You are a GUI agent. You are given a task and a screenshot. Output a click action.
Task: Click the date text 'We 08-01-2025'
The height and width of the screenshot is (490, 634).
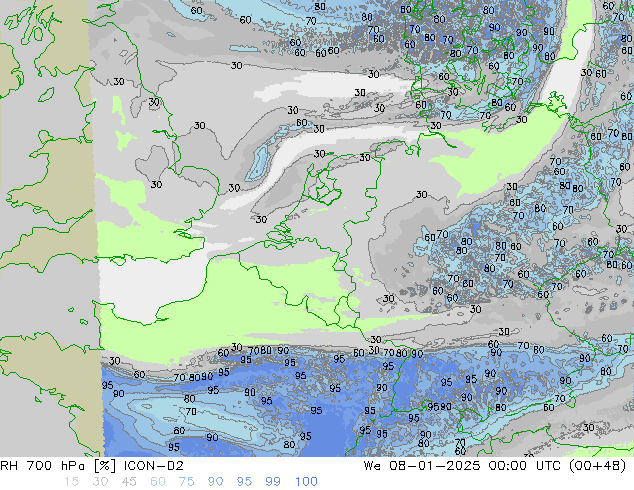(422, 466)
